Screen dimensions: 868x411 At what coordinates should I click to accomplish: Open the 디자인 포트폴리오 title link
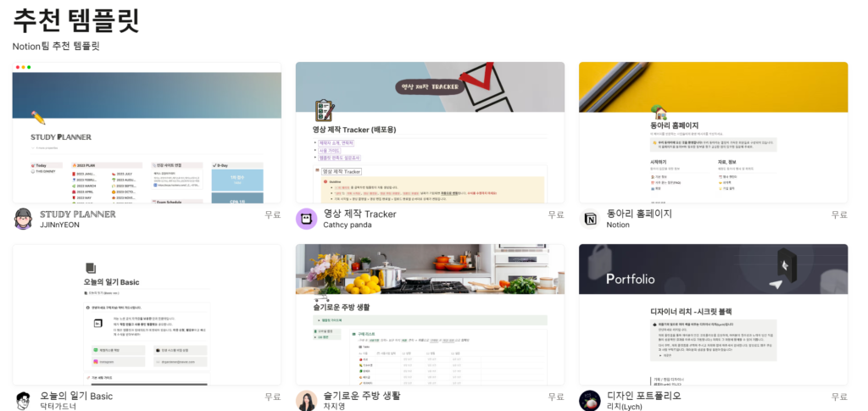644,396
